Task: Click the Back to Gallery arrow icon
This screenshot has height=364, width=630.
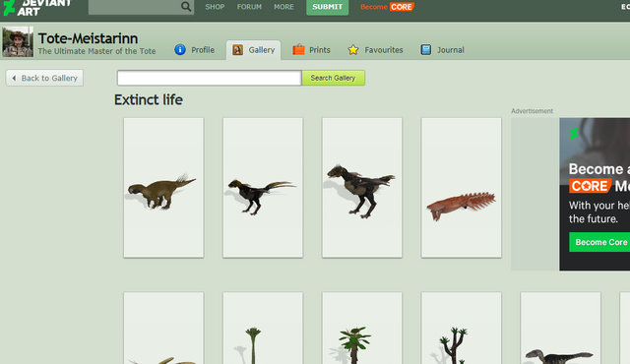Action: click(14, 78)
